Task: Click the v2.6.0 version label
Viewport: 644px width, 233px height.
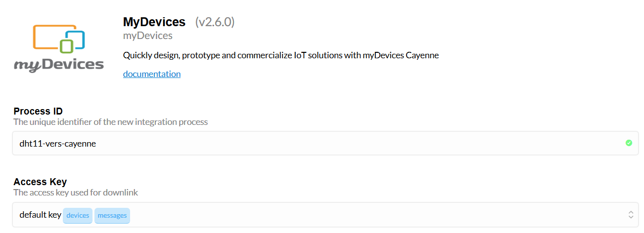Action: point(215,22)
